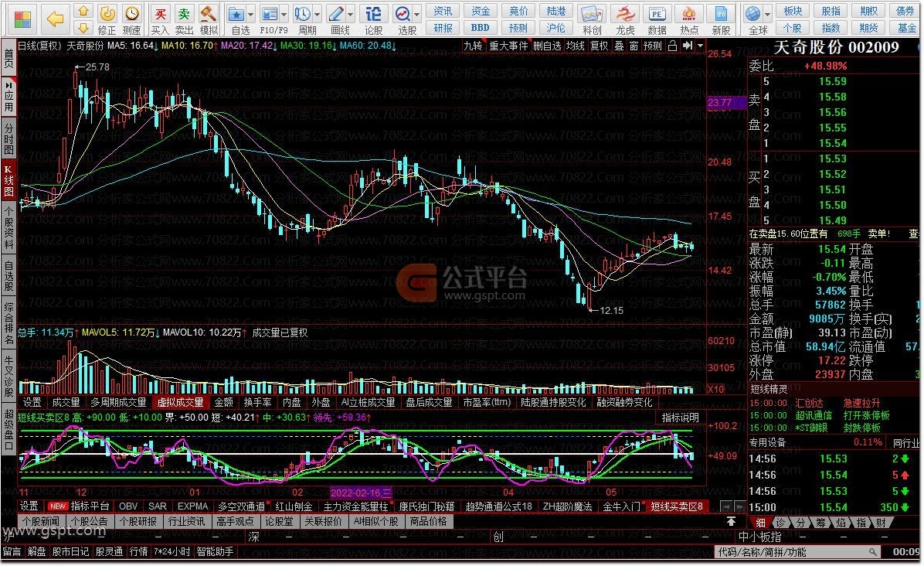Click the red 买入 buy icon
The width and height of the screenshot is (924, 566).
[x=160, y=14]
